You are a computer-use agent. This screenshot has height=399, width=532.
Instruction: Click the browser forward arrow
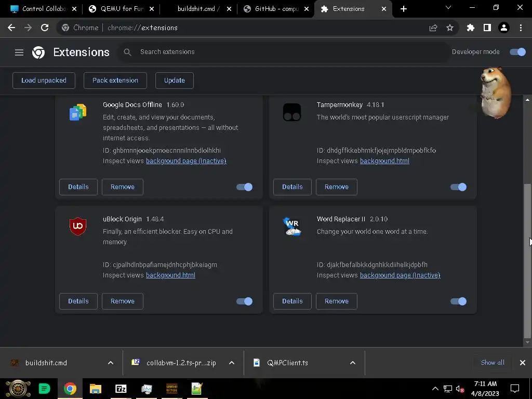(28, 28)
